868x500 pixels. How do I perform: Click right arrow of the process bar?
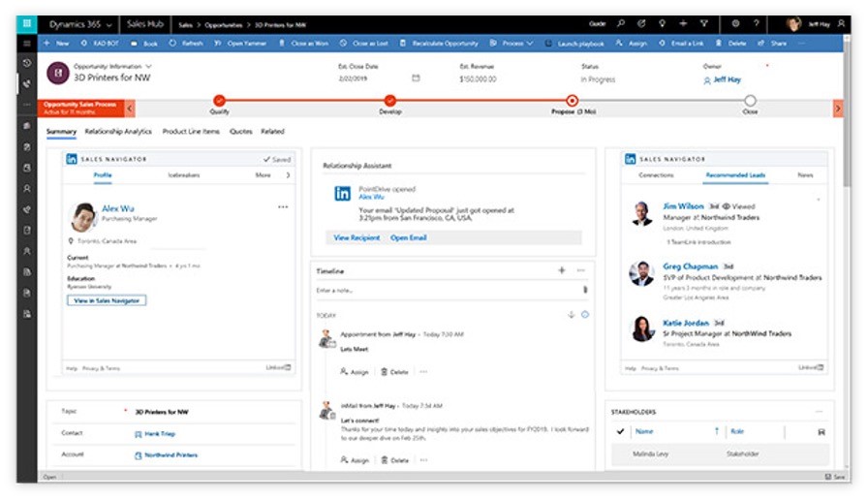tap(838, 108)
